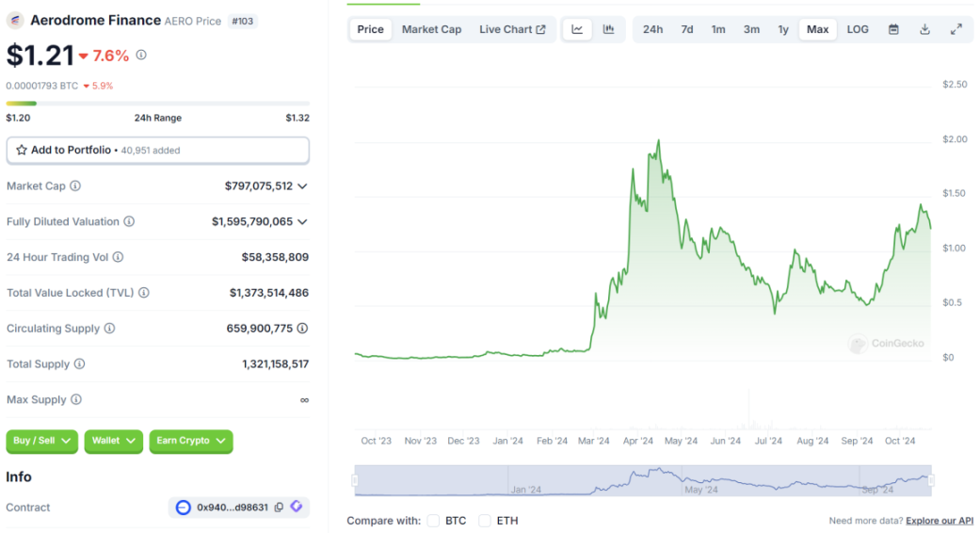Click the Market Cap value $797,075,512
This screenshot has height=533, width=980.
pyautogui.click(x=259, y=186)
